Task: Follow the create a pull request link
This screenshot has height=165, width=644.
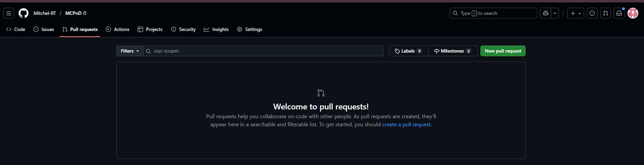Action: pos(406,125)
